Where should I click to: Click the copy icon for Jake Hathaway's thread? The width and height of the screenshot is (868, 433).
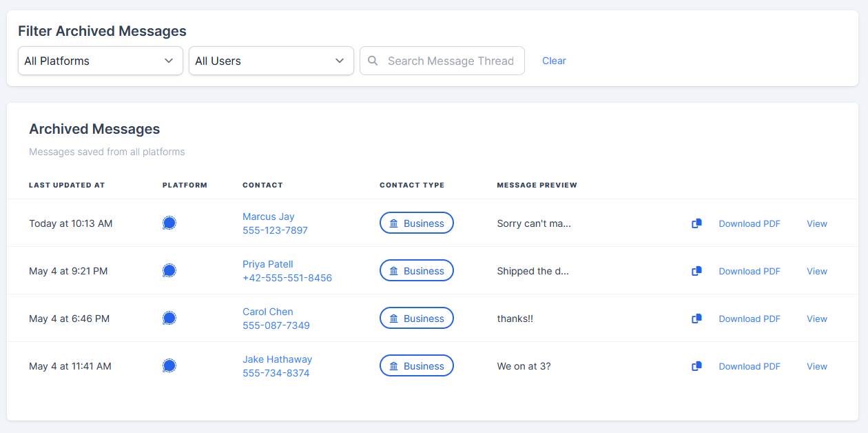[x=696, y=365]
